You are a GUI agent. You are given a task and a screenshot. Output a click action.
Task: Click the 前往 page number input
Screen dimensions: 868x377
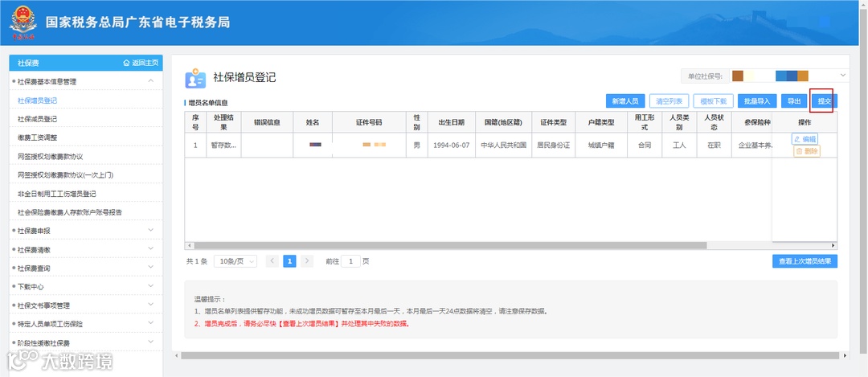[350, 261]
